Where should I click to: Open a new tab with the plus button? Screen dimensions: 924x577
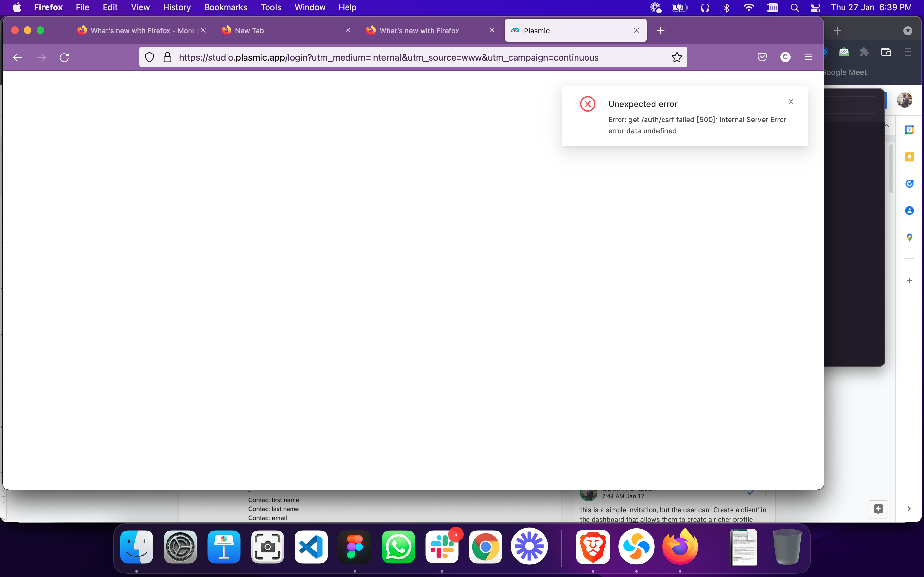point(661,30)
